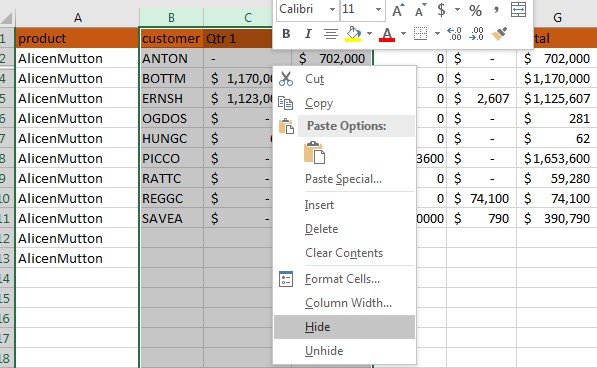Select cell containing SAVEA

pyautogui.click(x=171, y=218)
